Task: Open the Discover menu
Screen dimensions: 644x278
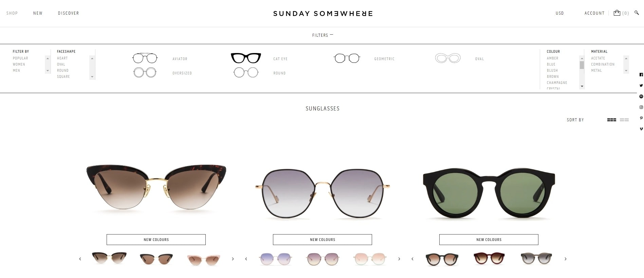Action: pos(68,13)
